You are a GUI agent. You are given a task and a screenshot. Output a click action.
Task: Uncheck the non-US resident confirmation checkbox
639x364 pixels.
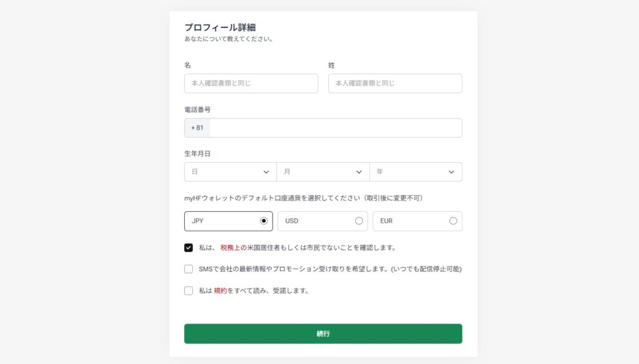(x=188, y=247)
